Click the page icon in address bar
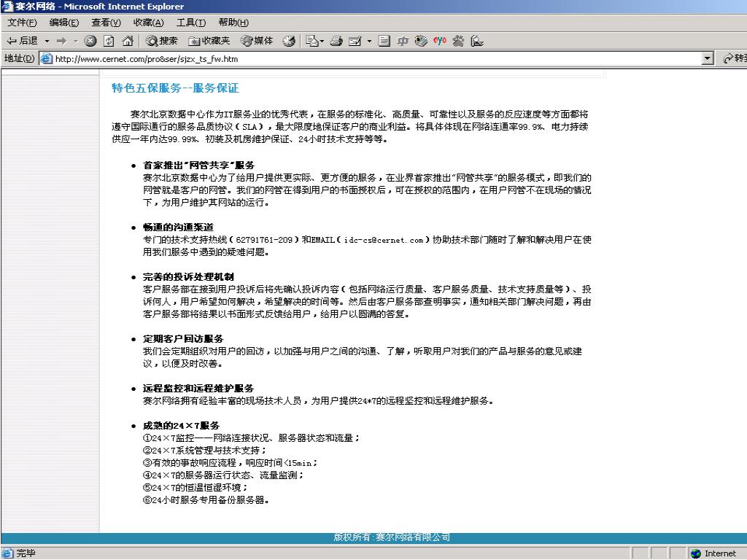This screenshot has height=560, width=747. (x=46, y=58)
